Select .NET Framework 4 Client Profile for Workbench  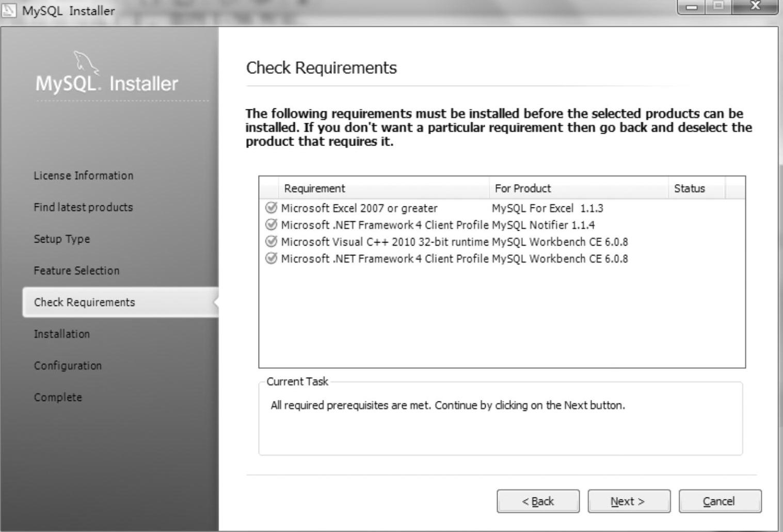click(385, 259)
